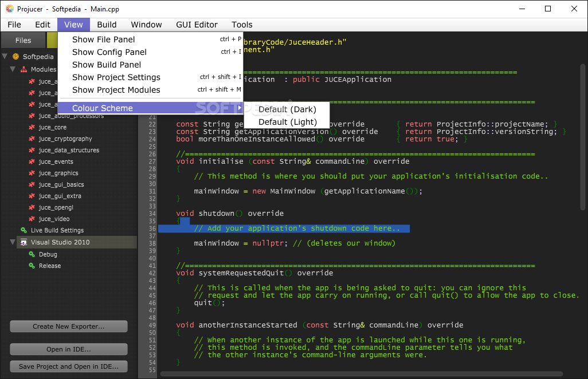Click the juce_opengl module icon
The image size is (588, 379).
coord(32,207)
